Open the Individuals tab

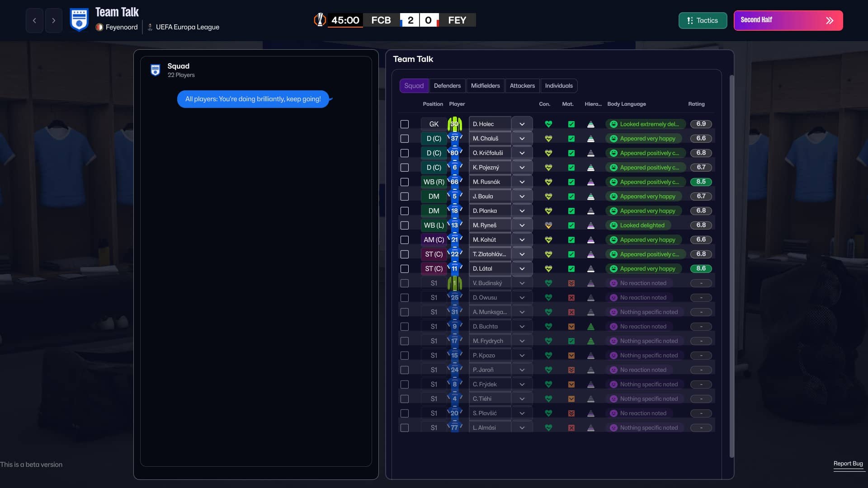tap(559, 85)
